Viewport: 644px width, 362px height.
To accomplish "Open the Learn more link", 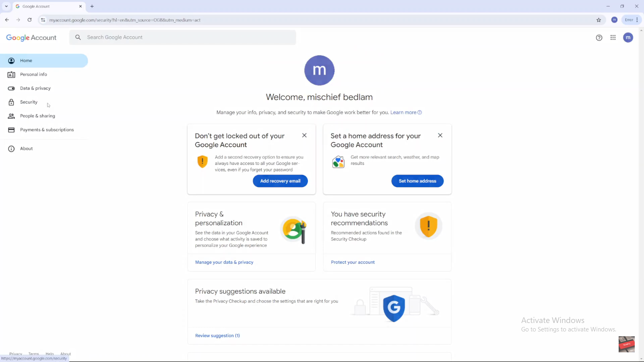I will click(406, 113).
